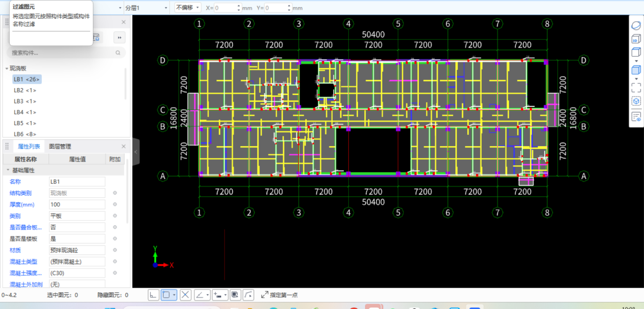Click the component list vertical scrollbar
Viewport: 644px width, 309px height.
(126, 85)
